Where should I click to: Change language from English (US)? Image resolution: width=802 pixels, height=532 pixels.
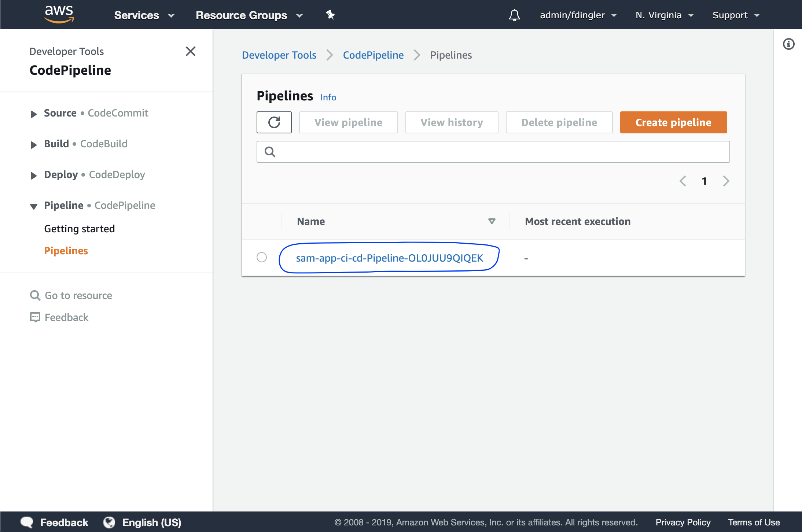click(142, 522)
